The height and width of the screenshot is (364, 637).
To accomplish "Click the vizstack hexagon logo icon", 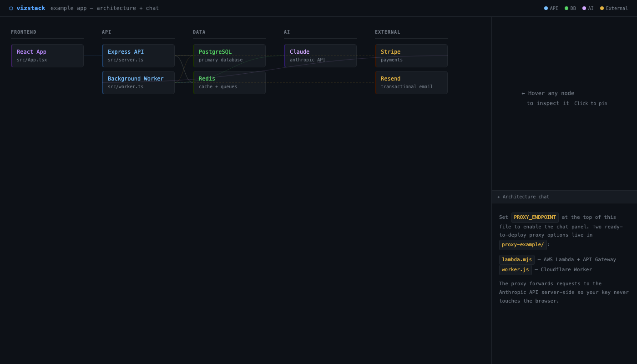I will [11, 8].
